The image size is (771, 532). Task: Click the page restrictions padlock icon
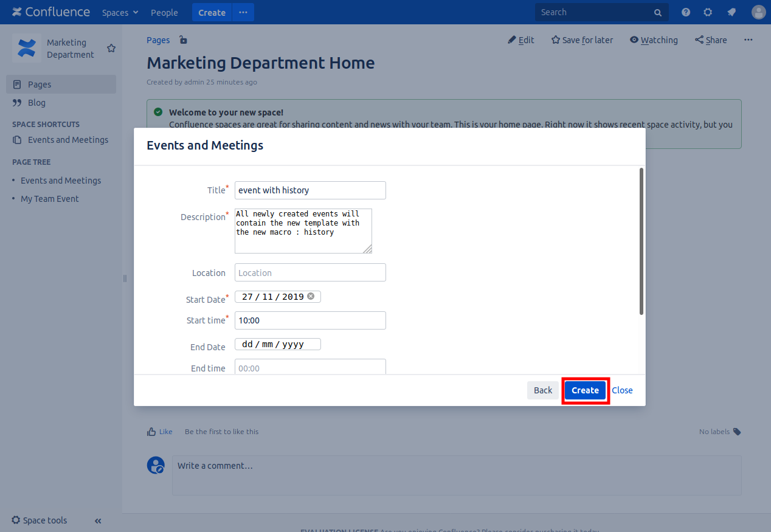click(x=183, y=40)
